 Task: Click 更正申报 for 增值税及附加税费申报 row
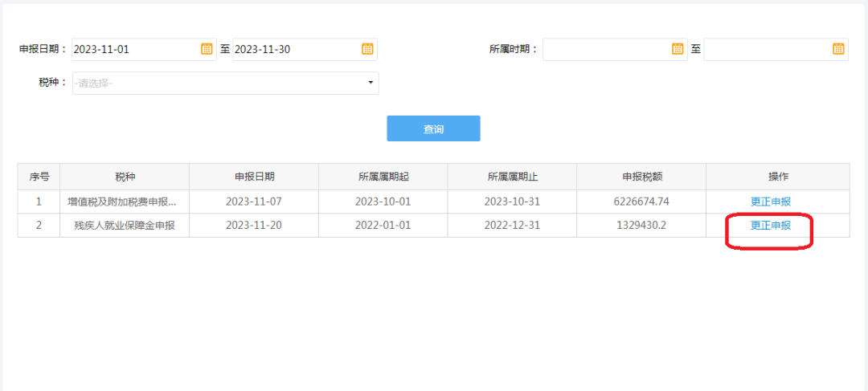[x=771, y=202]
